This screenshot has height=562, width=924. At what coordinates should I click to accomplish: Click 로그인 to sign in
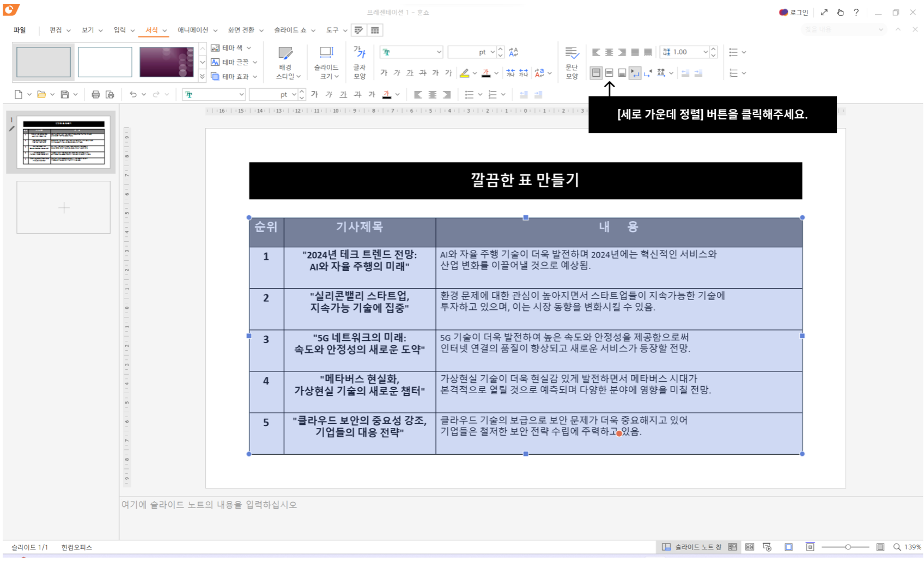click(794, 13)
